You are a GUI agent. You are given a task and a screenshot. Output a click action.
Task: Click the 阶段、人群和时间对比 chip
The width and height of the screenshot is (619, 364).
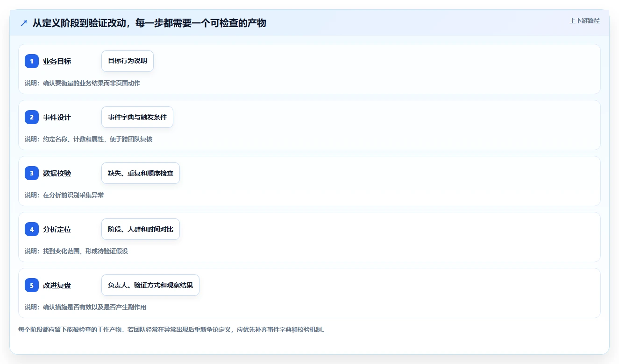tap(141, 229)
